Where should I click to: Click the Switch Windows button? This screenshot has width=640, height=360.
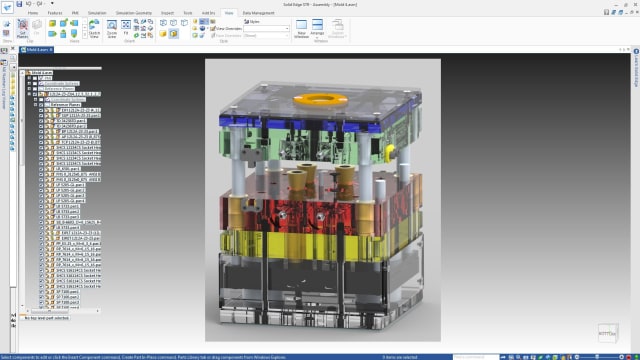coord(338,29)
